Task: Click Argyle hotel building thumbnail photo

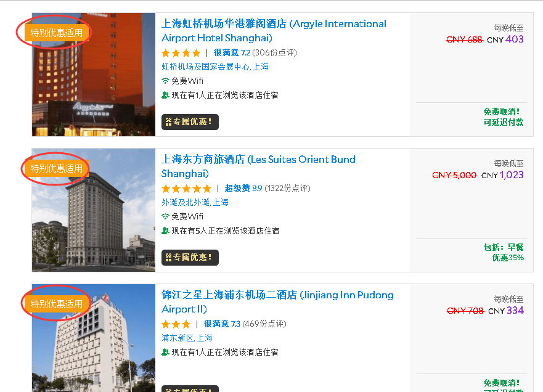Action: tap(94, 75)
